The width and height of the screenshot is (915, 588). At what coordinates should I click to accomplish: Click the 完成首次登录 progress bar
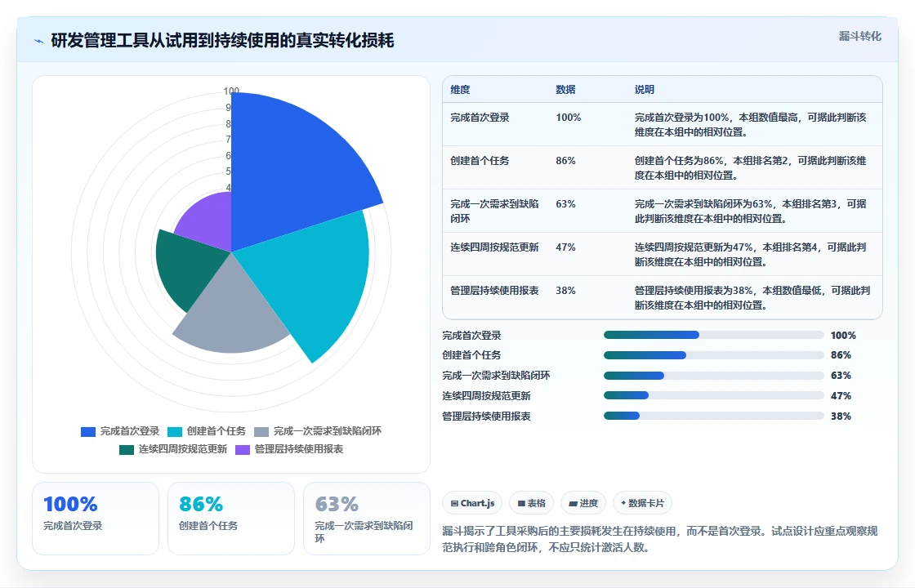(714, 335)
